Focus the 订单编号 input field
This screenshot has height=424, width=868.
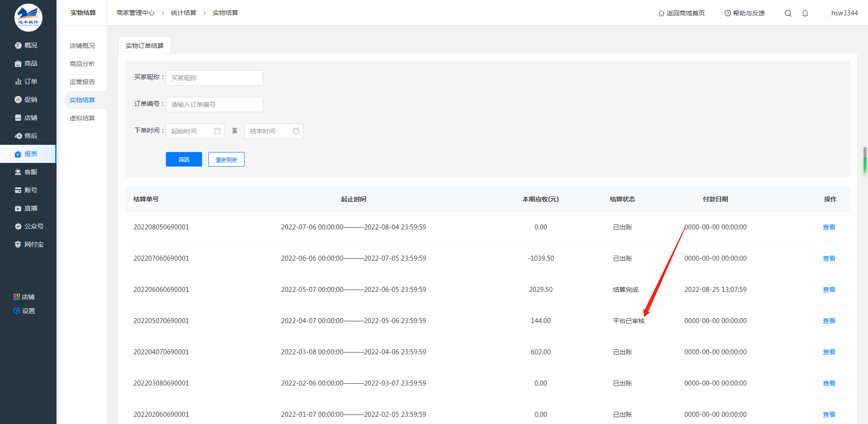pyautogui.click(x=214, y=105)
